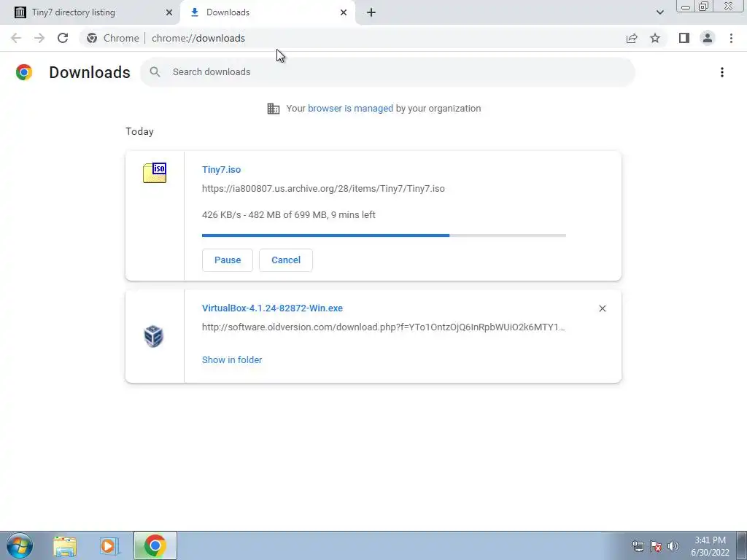Pause the Tiny7.iso download

pyautogui.click(x=228, y=260)
